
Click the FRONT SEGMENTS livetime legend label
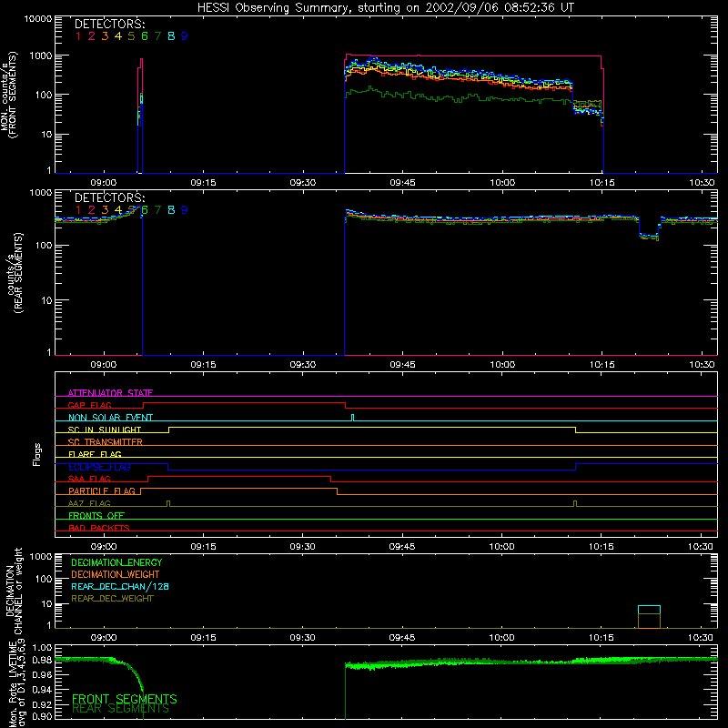pos(125,699)
